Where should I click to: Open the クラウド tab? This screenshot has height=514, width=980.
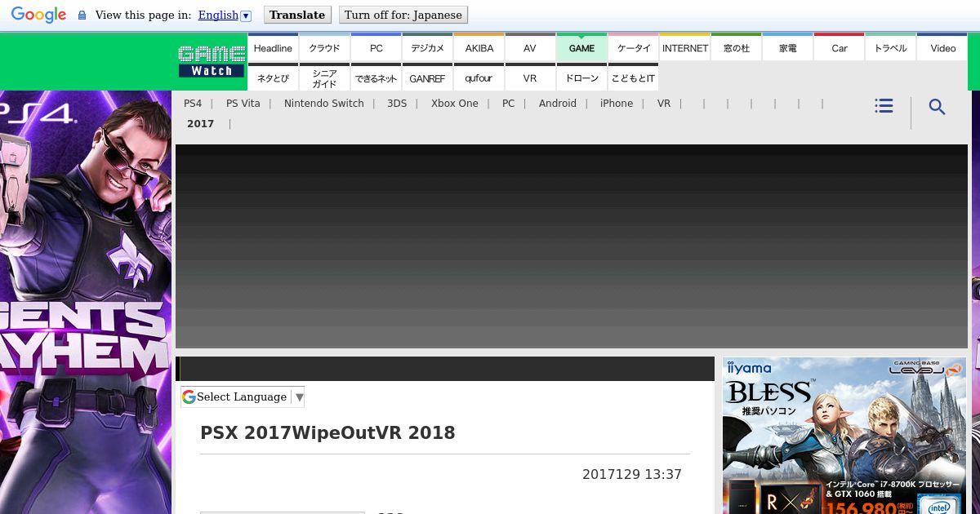pos(324,47)
